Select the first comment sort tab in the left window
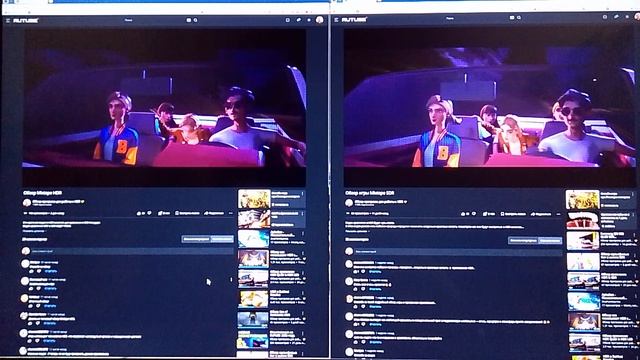The width and height of the screenshot is (640, 360). point(196,239)
